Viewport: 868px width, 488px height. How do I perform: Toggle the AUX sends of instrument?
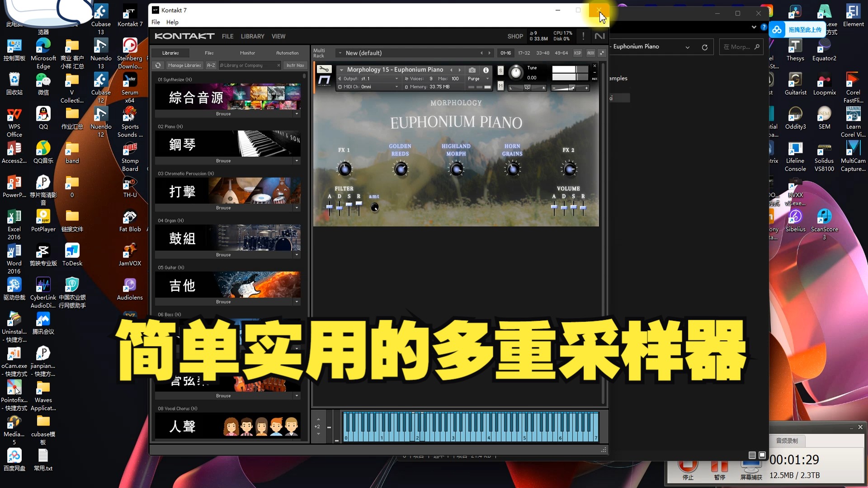point(594,79)
